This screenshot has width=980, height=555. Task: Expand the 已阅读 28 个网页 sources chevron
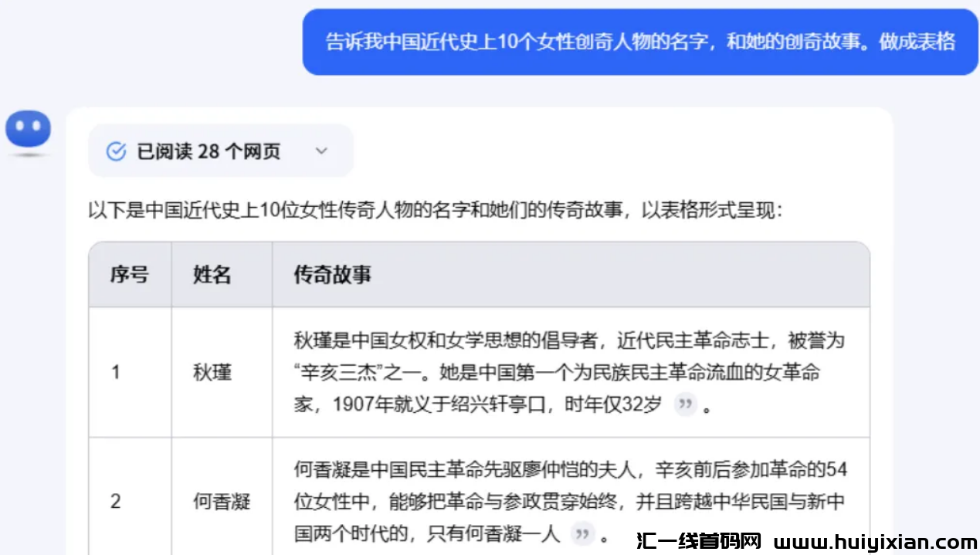[x=321, y=151]
